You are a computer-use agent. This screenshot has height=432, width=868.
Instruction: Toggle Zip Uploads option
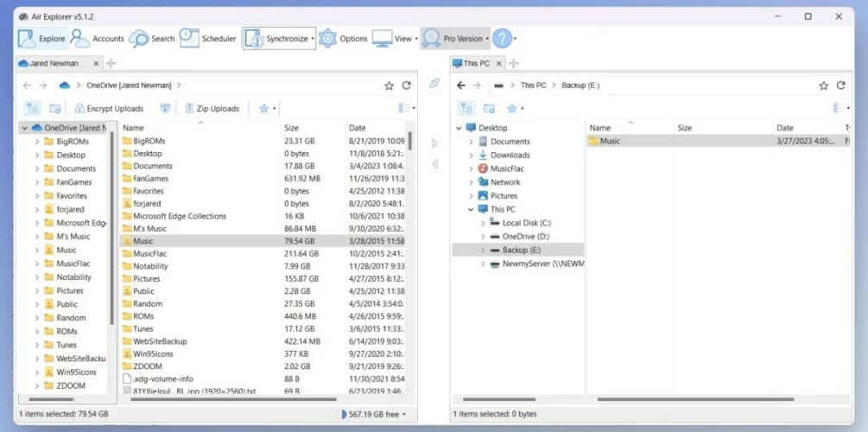(212, 109)
